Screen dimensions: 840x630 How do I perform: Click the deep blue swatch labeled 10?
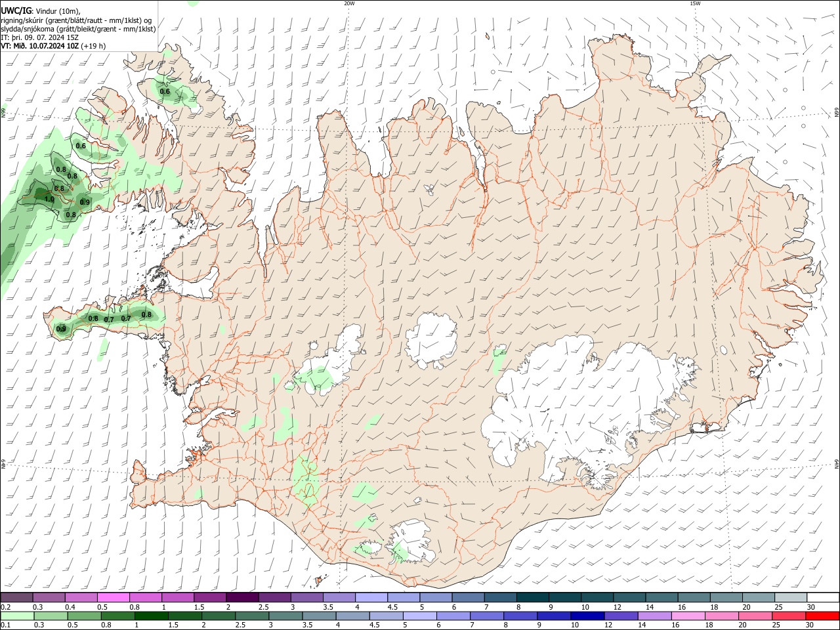(x=587, y=616)
